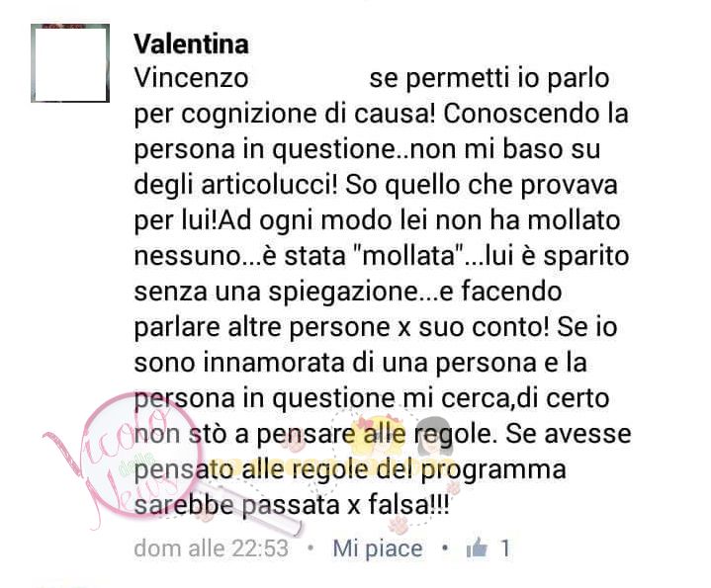This screenshot has height=588, width=711.
Task: Click the tagged name Vincenzo
Action: pos(192,78)
